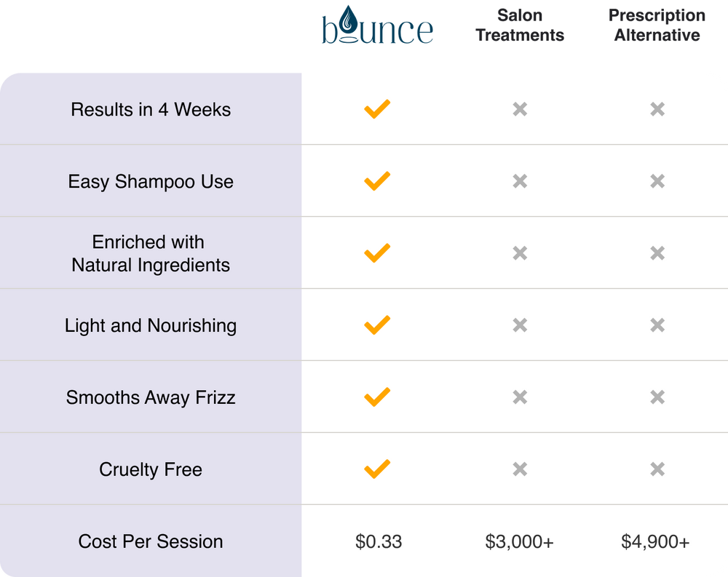Click orange checkmark for Smooths Away Frizz
This screenshot has height=577, width=728.
pos(377,397)
